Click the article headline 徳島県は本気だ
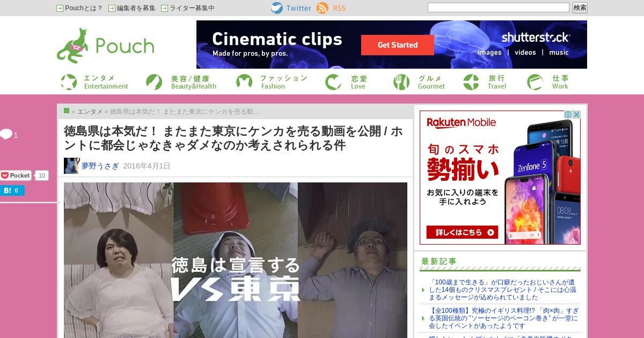The height and width of the screenshot is (338, 644). pyautogui.click(x=234, y=138)
